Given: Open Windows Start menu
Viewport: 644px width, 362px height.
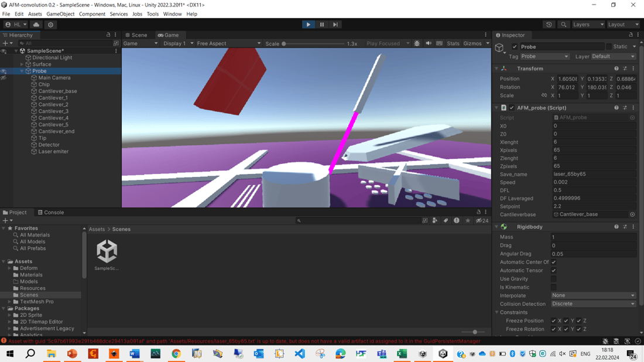Looking at the screenshot, I should tap(10, 354).
